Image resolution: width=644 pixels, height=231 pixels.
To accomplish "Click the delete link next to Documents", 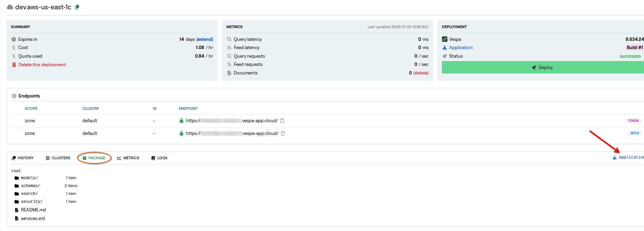I will pyautogui.click(x=421, y=73).
